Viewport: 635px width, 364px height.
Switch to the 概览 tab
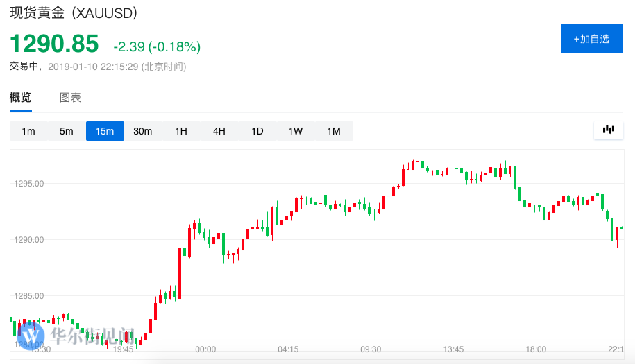click(x=20, y=98)
